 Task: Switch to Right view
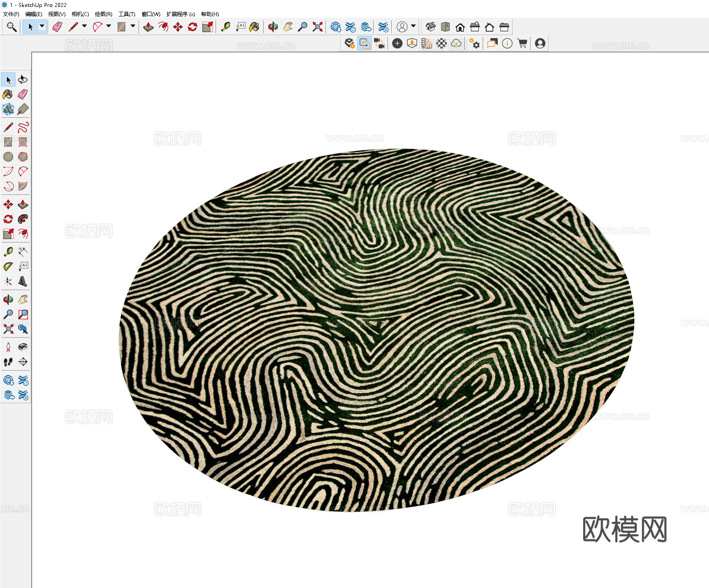point(475,27)
